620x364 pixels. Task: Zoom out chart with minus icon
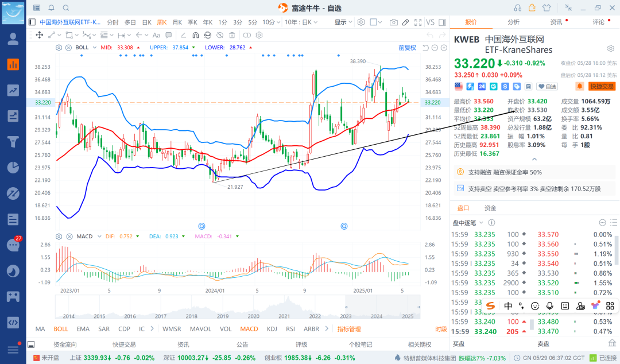coord(435,48)
